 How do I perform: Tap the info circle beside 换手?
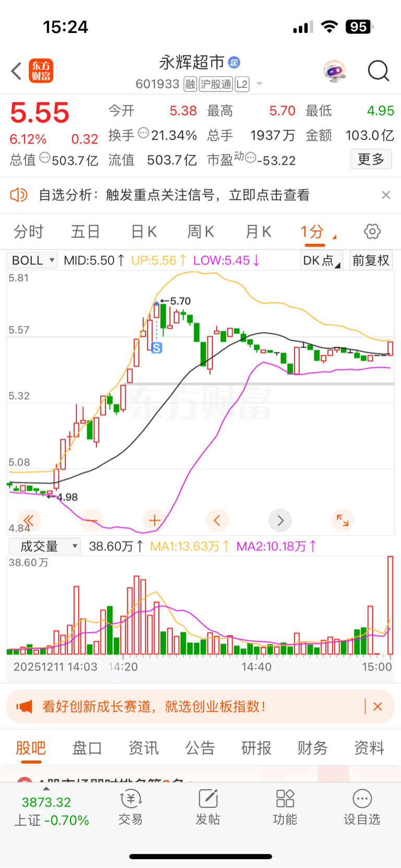(144, 133)
